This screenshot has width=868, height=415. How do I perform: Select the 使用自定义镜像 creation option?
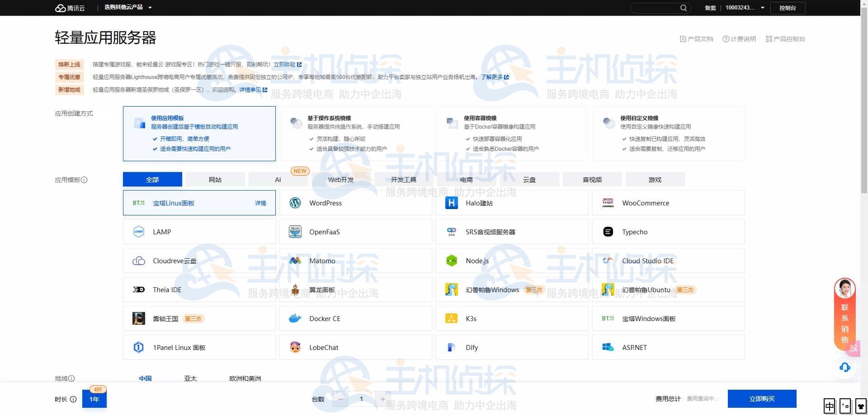pos(668,134)
